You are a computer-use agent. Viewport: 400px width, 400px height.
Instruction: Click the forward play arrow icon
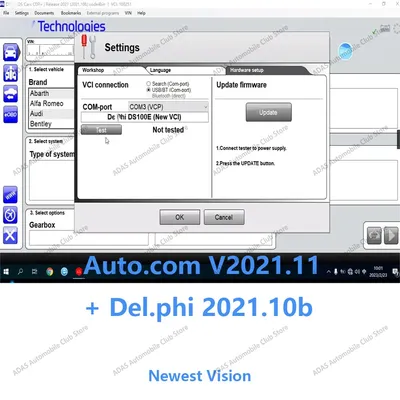coord(391,235)
